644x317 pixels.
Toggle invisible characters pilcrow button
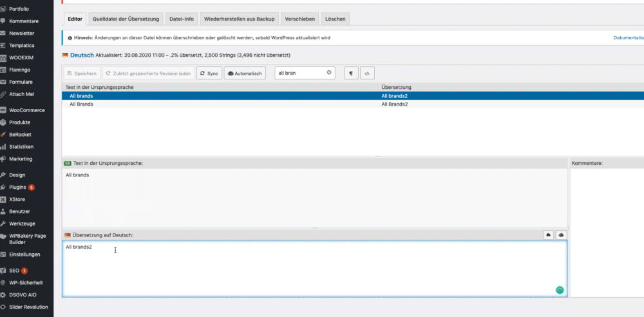(351, 73)
